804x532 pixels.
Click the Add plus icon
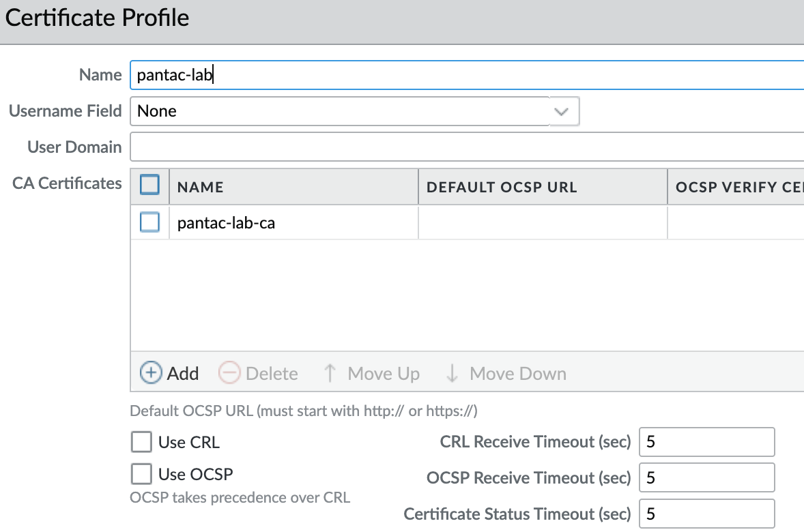[151, 373]
